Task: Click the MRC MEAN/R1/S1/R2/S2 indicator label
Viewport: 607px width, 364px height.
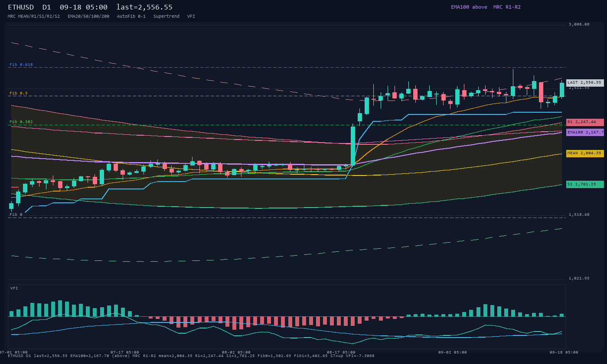Action: point(34,16)
